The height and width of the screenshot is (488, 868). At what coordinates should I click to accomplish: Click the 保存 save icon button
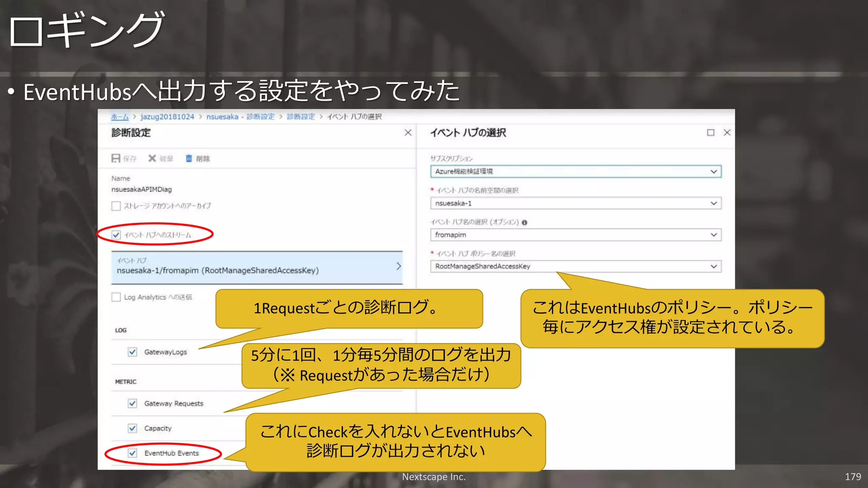[116, 158]
